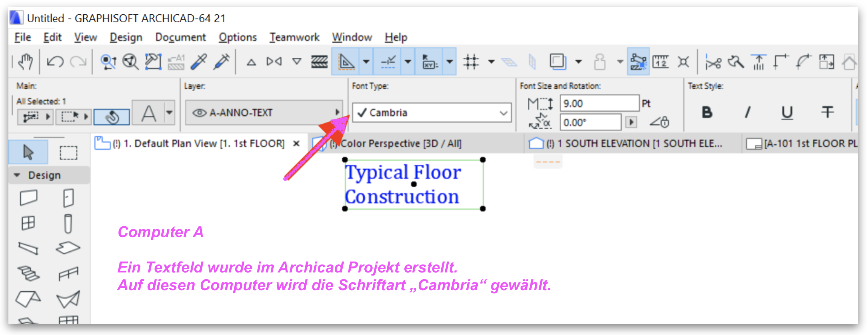
Task: Open the Options menu
Action: (238, 37)
